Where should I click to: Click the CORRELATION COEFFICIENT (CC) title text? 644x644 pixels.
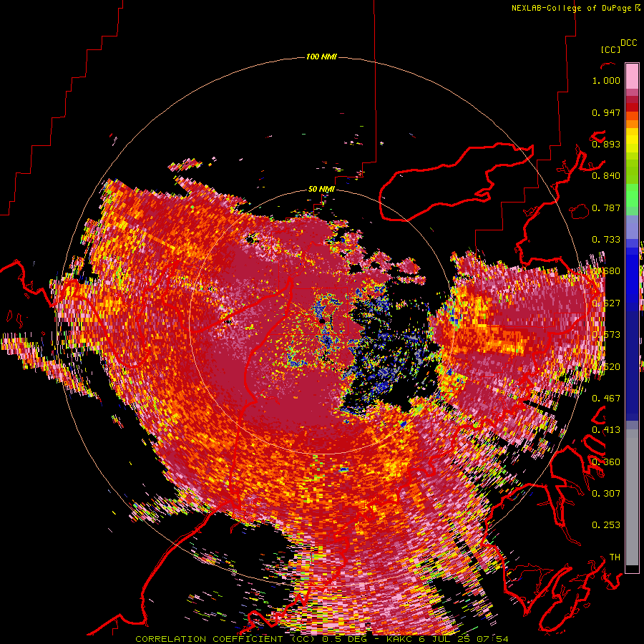[225, 639]
